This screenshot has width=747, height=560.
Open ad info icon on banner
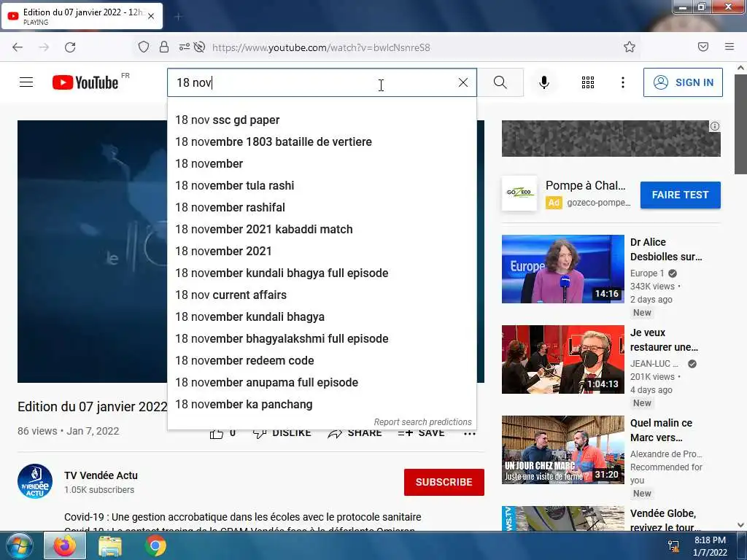pyautogui.click(x=715, y=126)
